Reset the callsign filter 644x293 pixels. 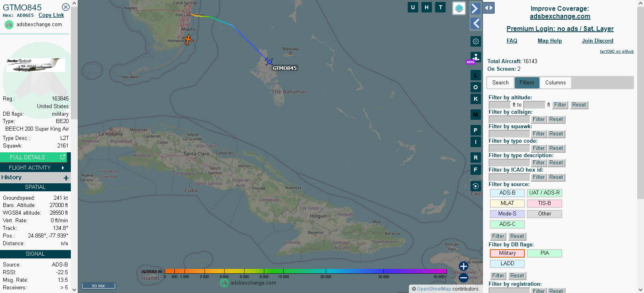(x=556, y=119)
